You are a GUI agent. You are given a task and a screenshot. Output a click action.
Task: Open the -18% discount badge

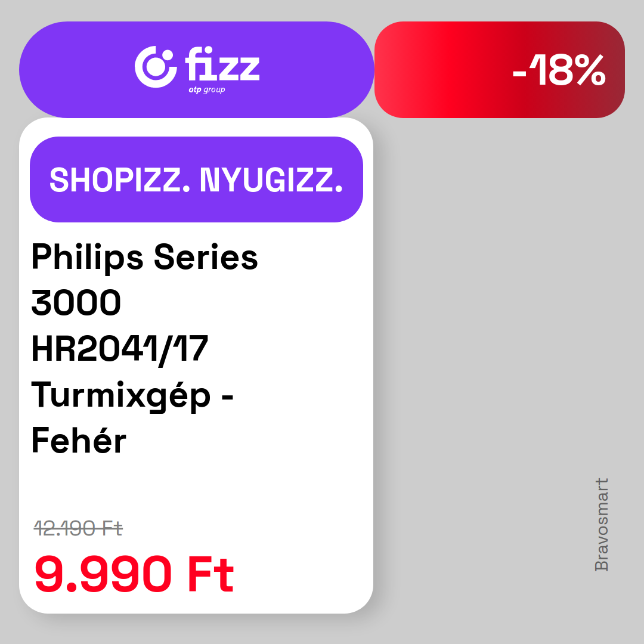[x=500, y=70]
